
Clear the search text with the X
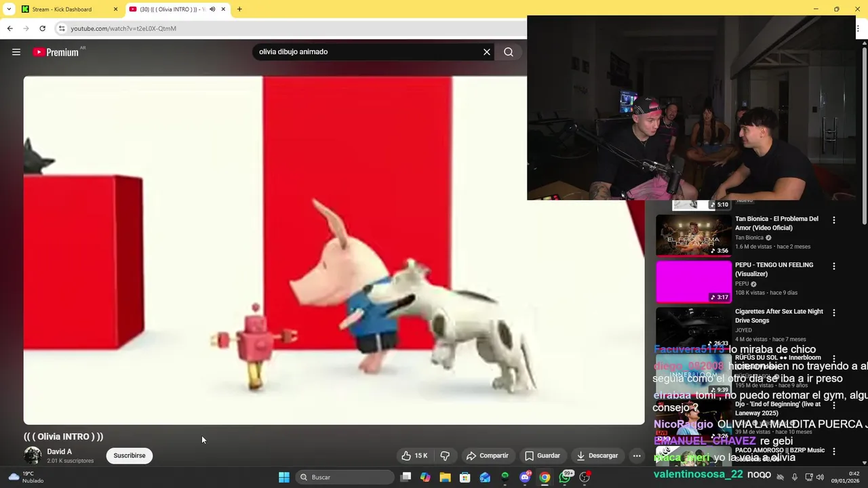[x=487, y=52]
